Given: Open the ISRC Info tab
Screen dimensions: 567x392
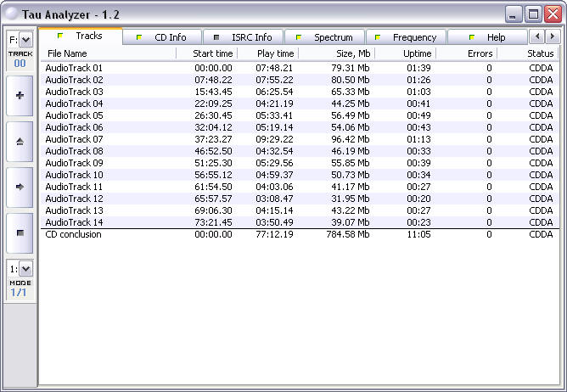Looking at the screenshot, I should (x=244, y=37).
